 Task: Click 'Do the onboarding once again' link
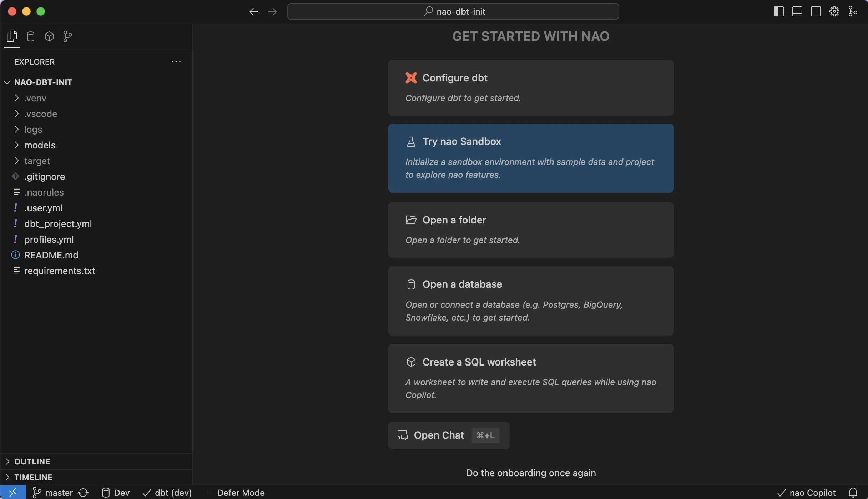coord(531,473)
